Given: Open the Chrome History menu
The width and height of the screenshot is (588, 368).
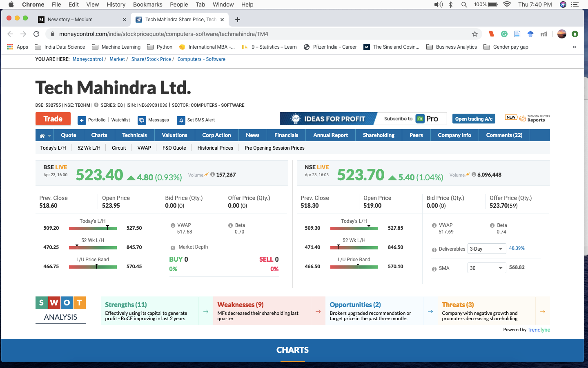Looking at the screenshot, I should point(116,4).
